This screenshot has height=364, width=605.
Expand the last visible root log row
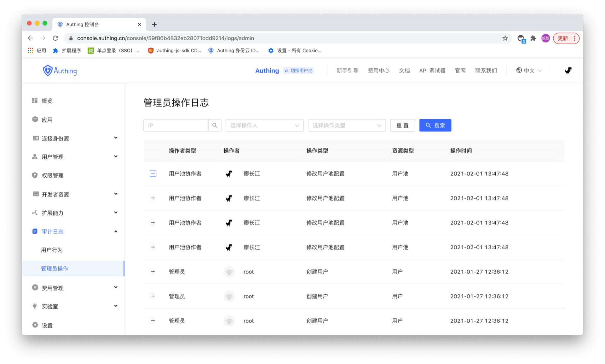click(x=153, y=321)
